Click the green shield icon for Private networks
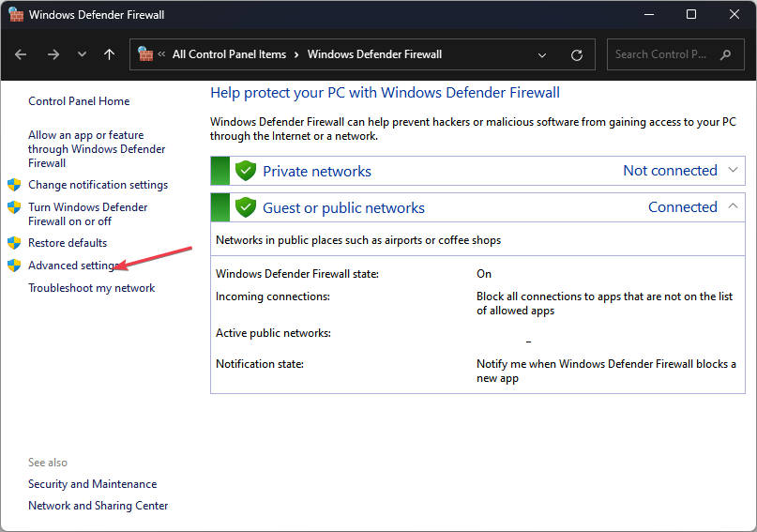 point(245,171)
